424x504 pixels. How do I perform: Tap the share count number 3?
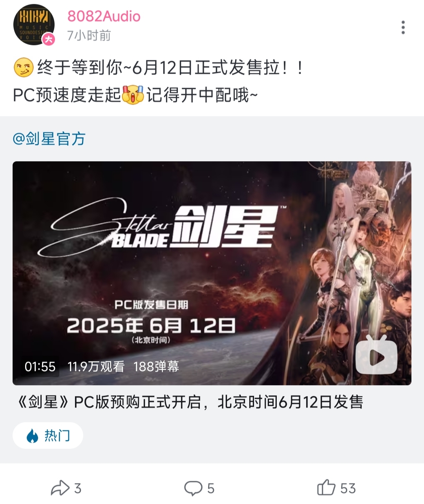[x=78, y=488]
